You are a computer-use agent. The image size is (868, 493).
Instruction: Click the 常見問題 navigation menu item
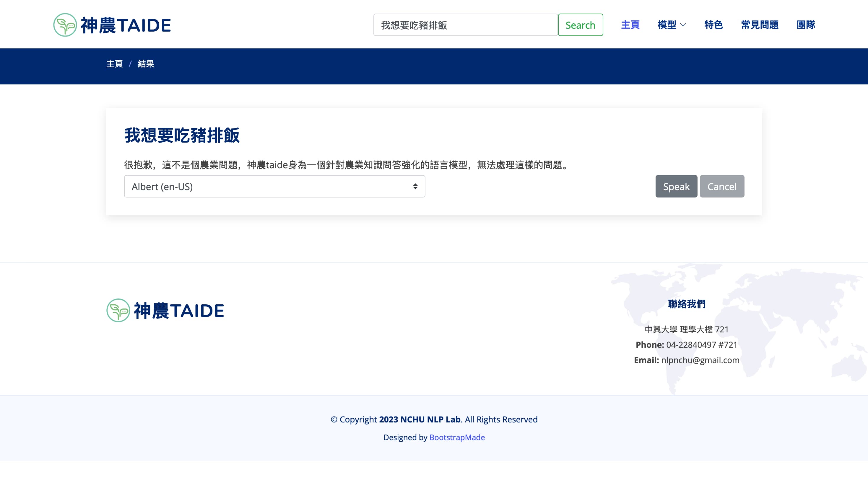pyautogui.click(x=760, y=25)
